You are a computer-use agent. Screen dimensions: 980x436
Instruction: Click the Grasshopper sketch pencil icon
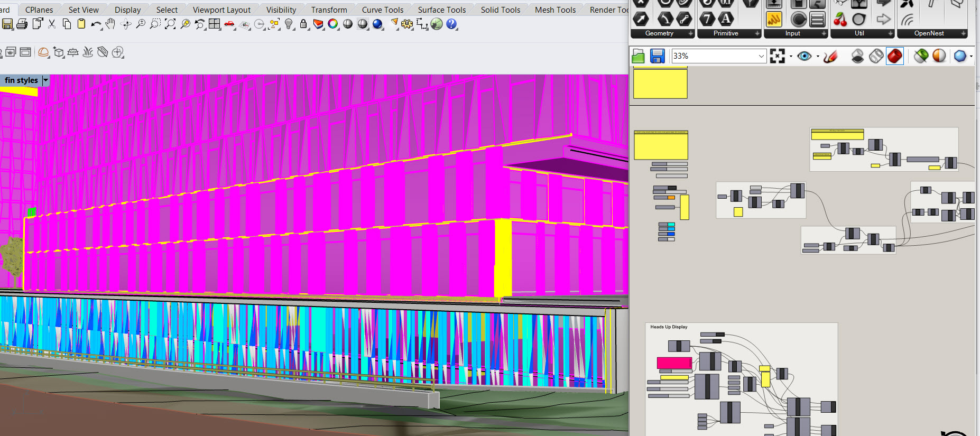[x=830, y=56]
